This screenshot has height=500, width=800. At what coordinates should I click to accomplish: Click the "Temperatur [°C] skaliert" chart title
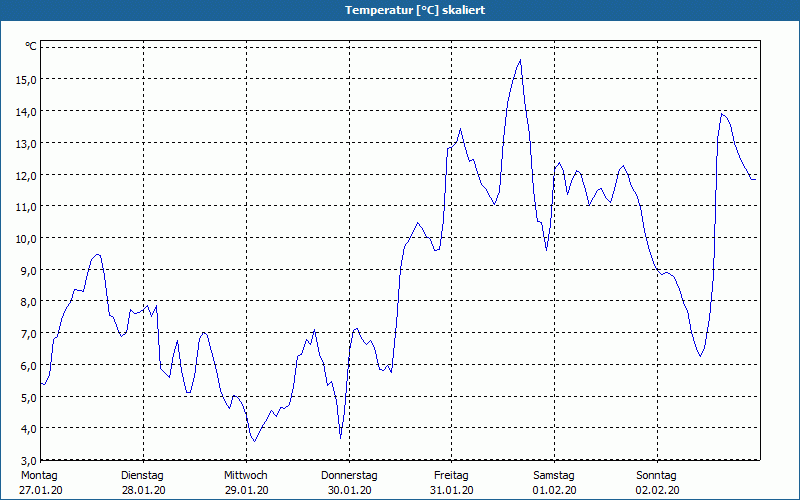coord(400,10)
